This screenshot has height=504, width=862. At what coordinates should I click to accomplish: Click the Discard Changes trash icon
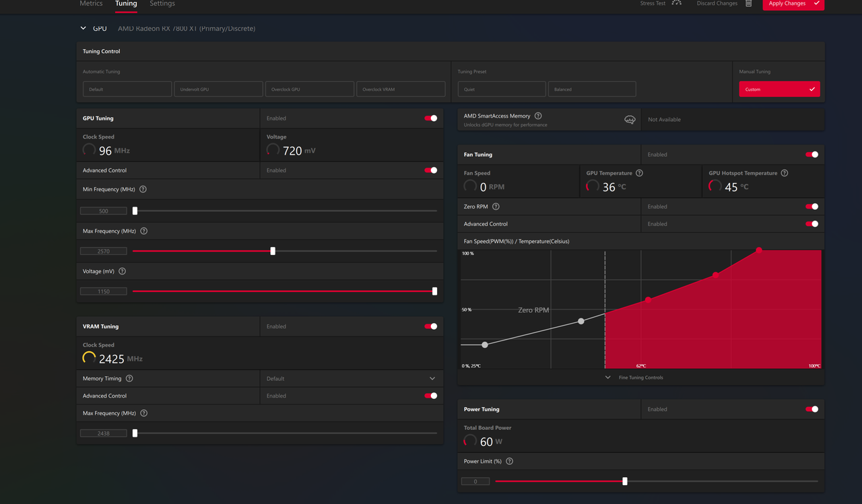(x=748, y=3)
